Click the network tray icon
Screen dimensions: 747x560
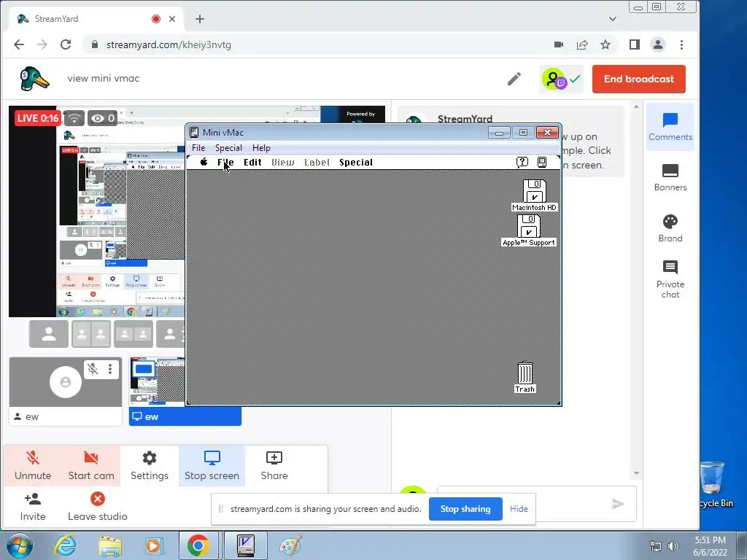656,546
